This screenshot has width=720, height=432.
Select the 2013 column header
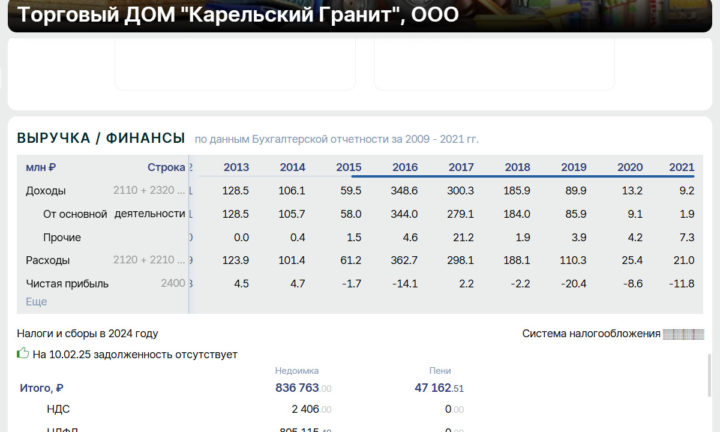coord(236,167)
